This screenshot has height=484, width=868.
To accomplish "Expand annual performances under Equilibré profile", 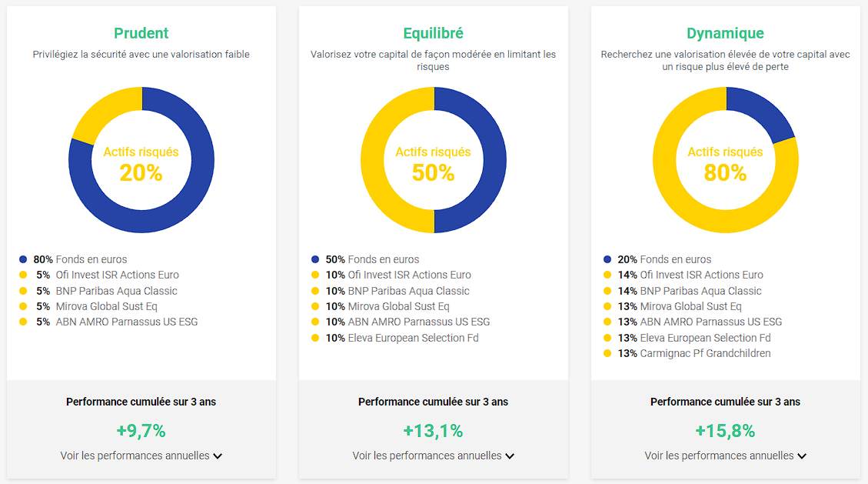I will coord(434,456).
